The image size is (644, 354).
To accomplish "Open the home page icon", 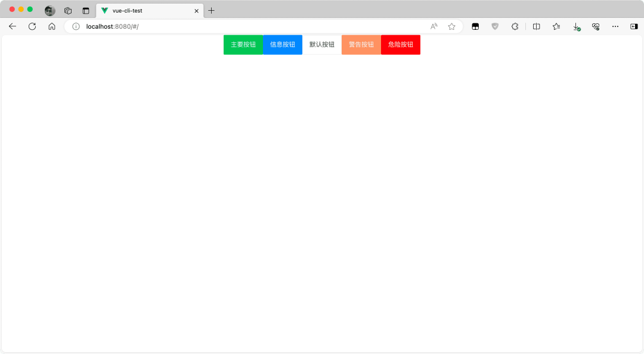I will 52,26.
